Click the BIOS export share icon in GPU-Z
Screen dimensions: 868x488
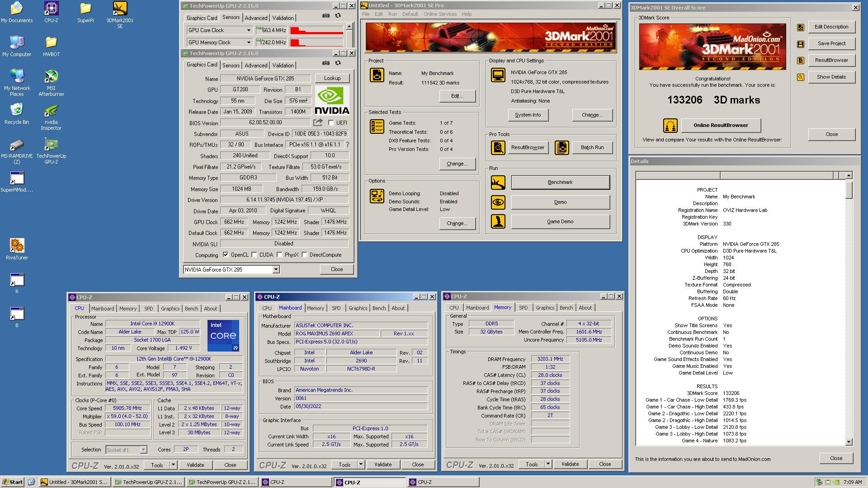tap(318, 122)
